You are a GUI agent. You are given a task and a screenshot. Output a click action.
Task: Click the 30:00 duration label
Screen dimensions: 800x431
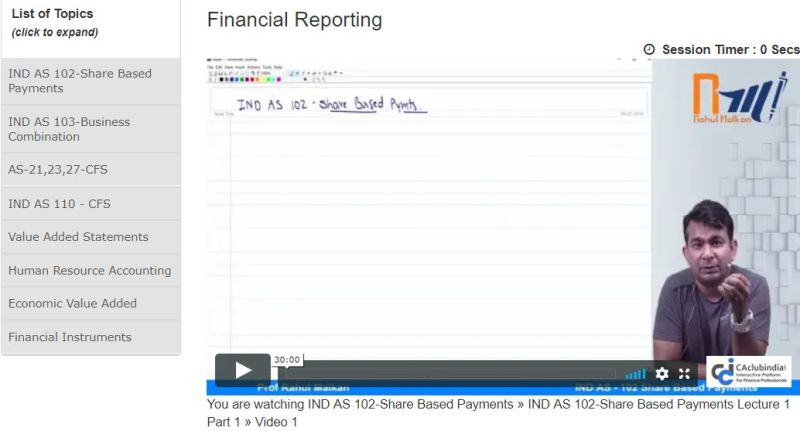(x=287, y=360)
